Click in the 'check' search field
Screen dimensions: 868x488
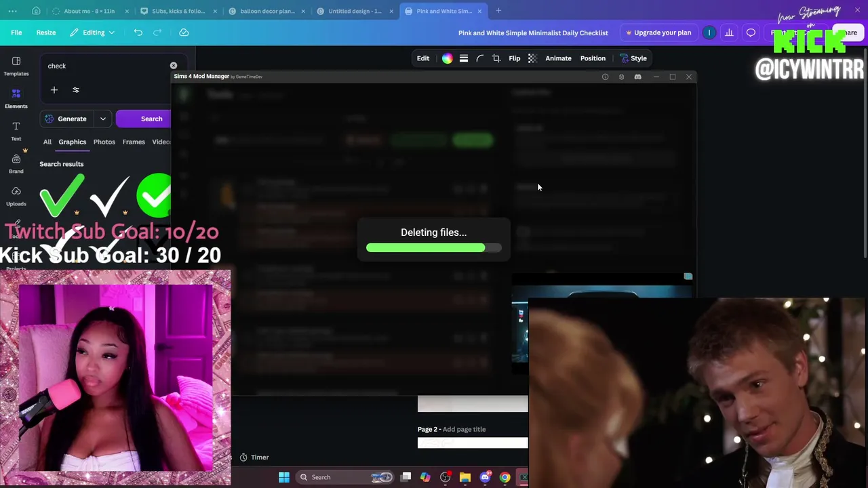105,66
